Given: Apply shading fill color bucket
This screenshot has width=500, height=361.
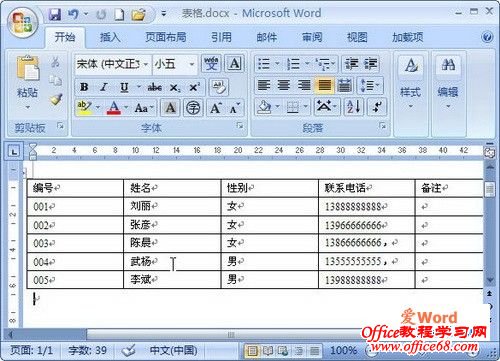Looking at the screenshot, I should (x=264, y=107).
